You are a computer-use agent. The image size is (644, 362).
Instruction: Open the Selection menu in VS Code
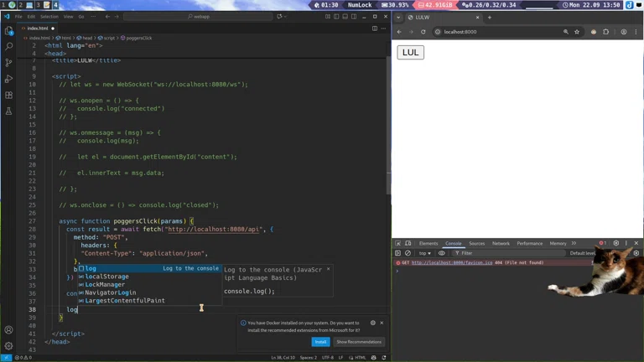tap(49, 16)
